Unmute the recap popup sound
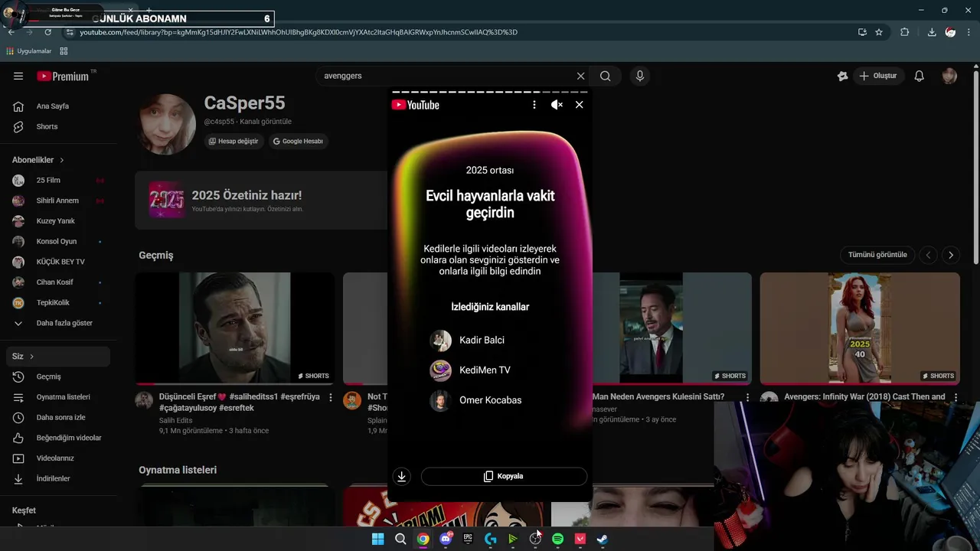980x551 pixels. point(557,105)
